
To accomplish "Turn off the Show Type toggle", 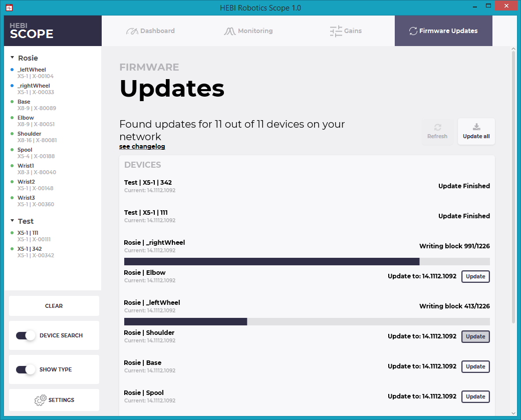I will (x=25, y=369).
